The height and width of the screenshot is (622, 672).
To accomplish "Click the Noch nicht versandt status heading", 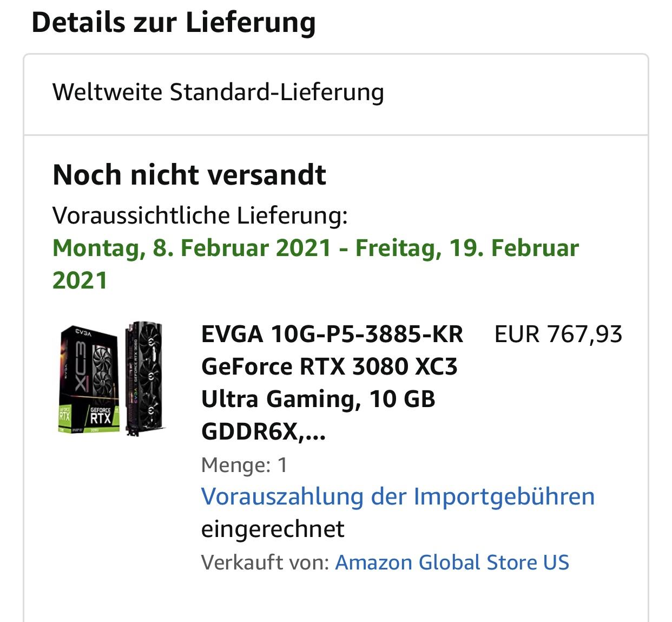I will pos(189,175).
